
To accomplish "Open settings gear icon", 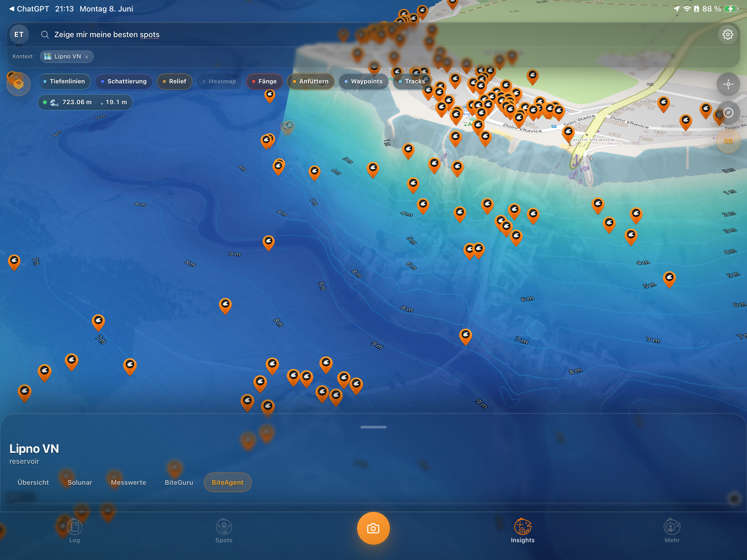I will (x=728, y=34).
